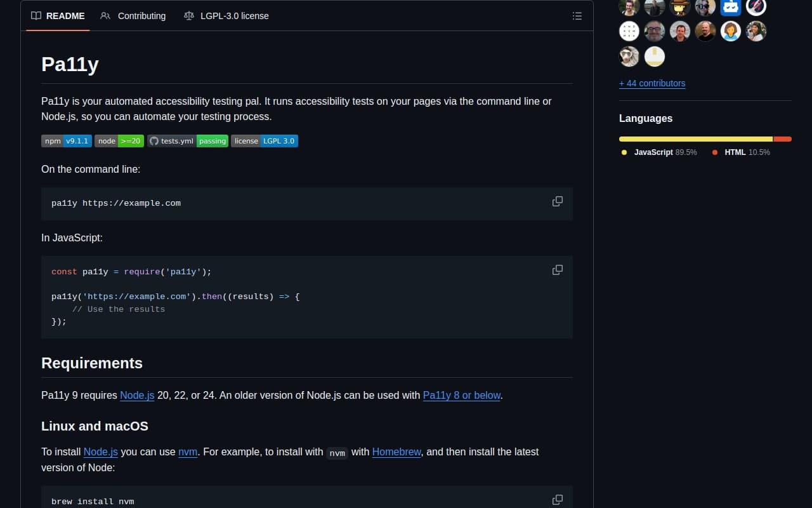
Task: Click the npm v9.1.1 badge
Action: (x=66, y=140)
